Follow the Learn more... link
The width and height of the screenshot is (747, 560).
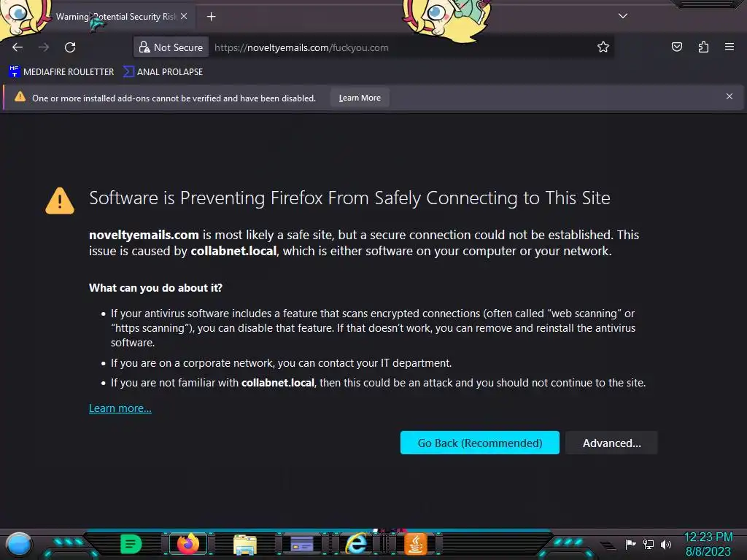pyautogui.click(x=120, y=408)
